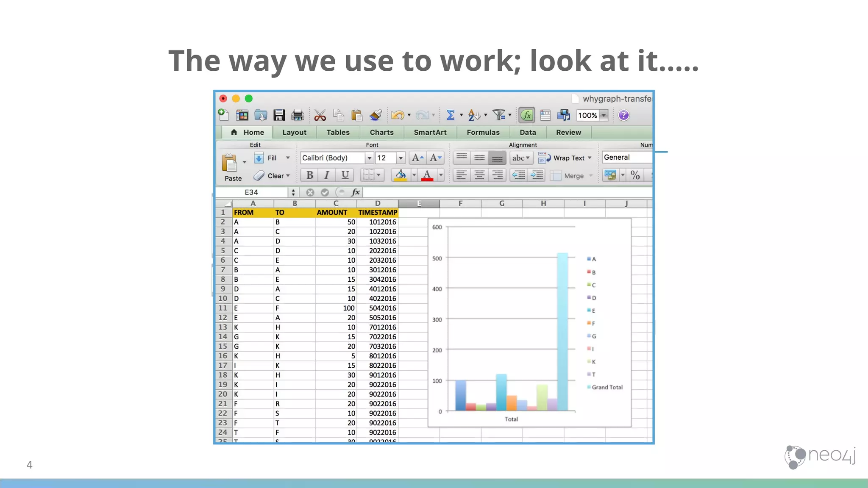Open the 100% zoom dropdown
Image resolution: width=868 pixels, height=488 pixels.
604,115
